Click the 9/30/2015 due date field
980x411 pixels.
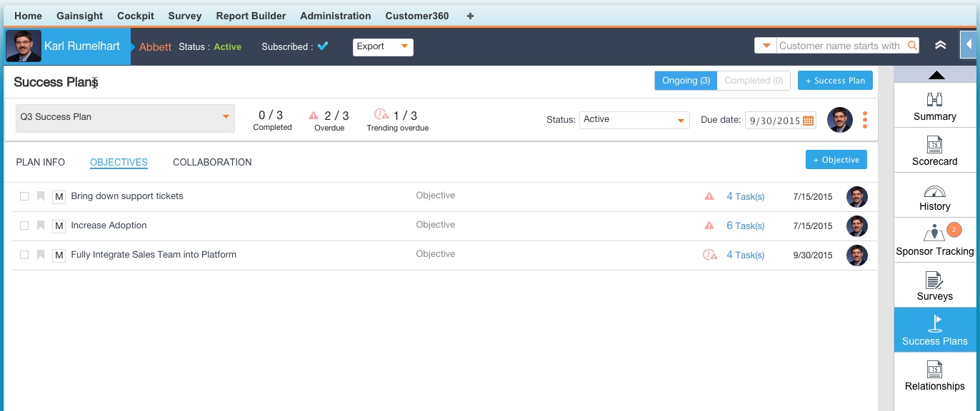click(x=775, y=121)
